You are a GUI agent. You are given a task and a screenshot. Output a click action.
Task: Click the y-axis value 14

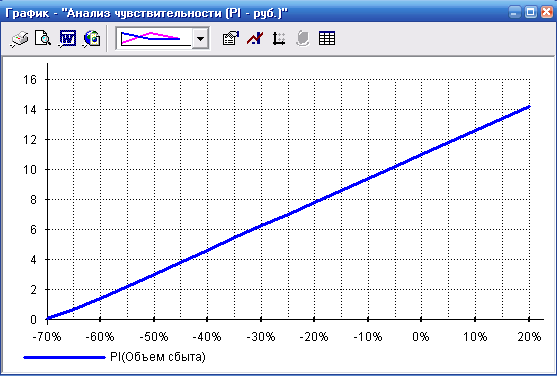[30, 109]
